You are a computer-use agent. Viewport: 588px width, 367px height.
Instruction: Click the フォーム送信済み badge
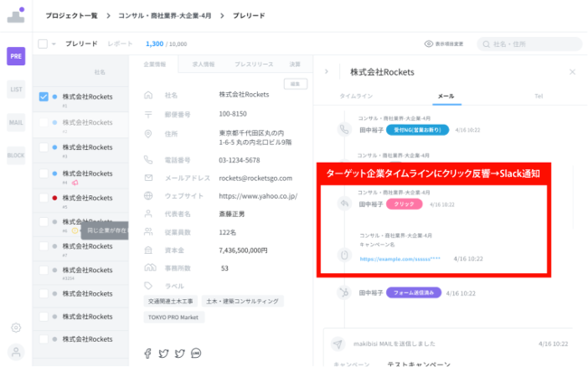click(413, 293)
